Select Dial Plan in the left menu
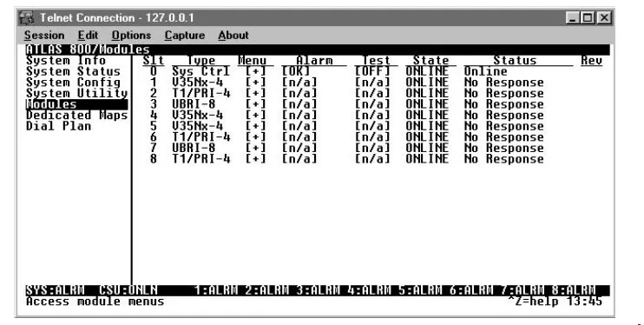 [x=59, y=126]
